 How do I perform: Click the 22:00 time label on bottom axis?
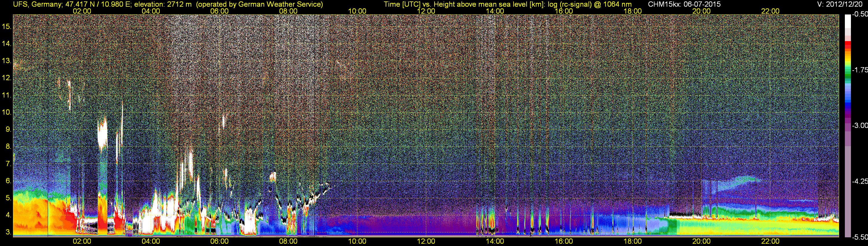pyautogui.click(x=770, y=241)
